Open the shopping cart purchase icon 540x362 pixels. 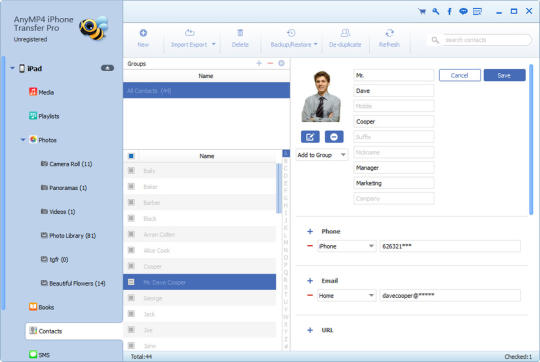(x=422, y=11)
